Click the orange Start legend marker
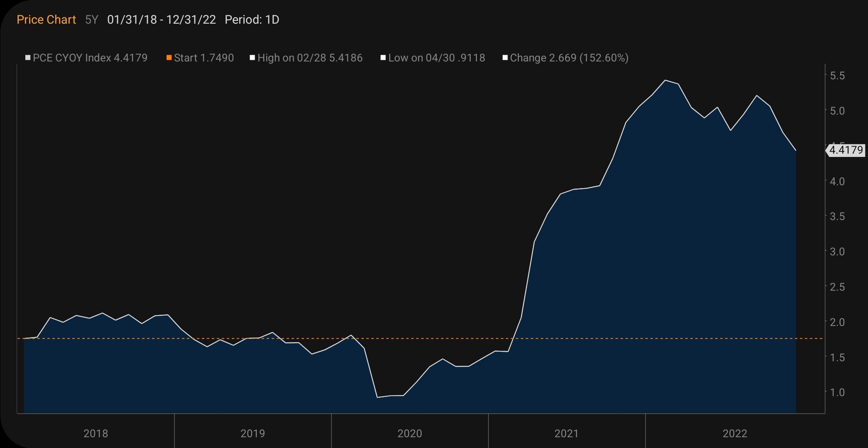Screen dimensions: 868x448 pos(169,57)
